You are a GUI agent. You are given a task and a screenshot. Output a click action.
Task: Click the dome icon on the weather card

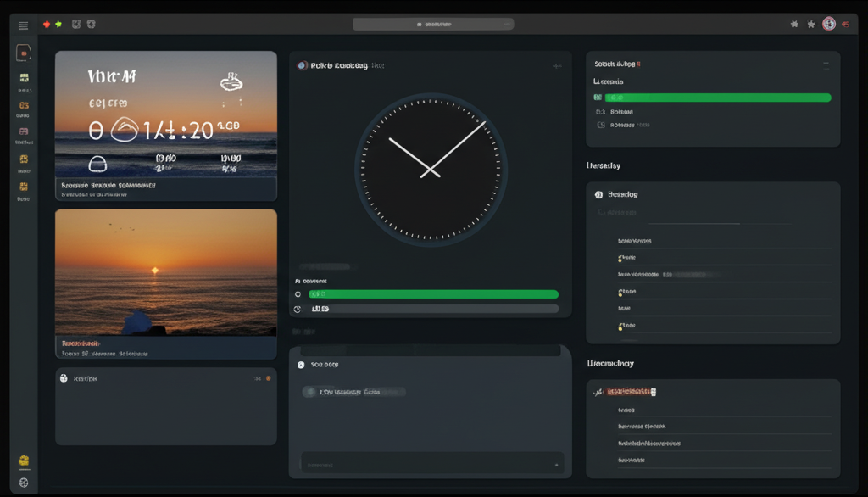tap(97, 164)
